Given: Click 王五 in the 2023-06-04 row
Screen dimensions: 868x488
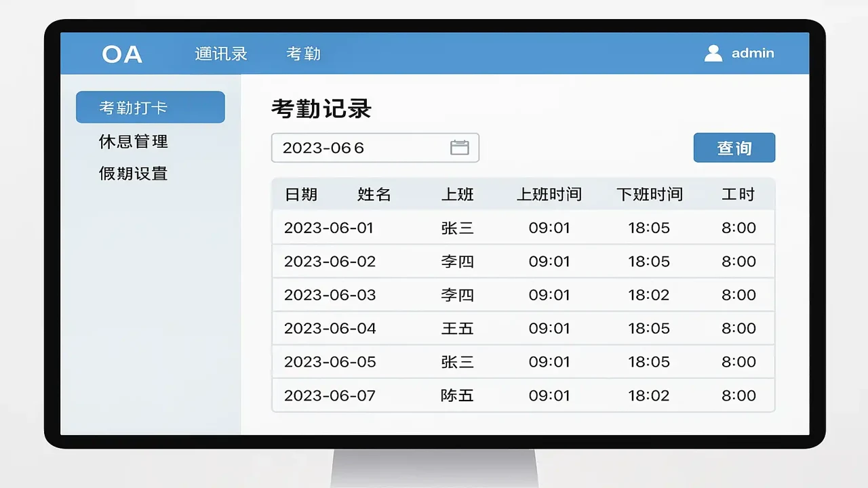Looking at the screenshot, I should click(458, 329).
